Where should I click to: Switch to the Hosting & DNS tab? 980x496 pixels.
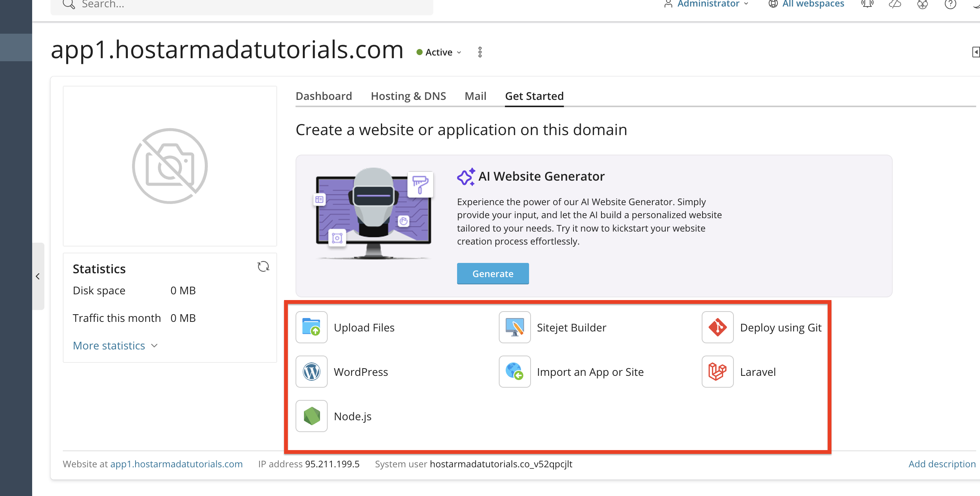[408, 96]
